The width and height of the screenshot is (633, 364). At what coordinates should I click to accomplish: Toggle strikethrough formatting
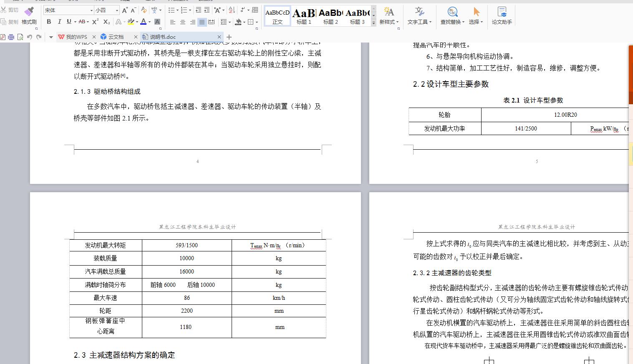click(x=82, y=22)
